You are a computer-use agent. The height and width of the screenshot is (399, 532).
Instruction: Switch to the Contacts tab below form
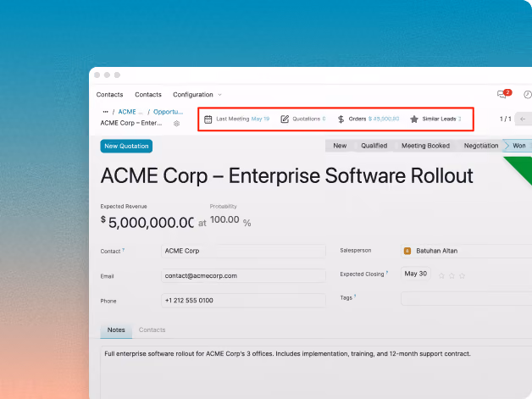click(152, 330)
